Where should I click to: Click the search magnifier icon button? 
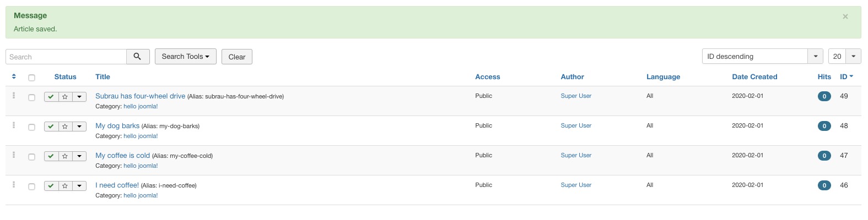pos(138,57)
